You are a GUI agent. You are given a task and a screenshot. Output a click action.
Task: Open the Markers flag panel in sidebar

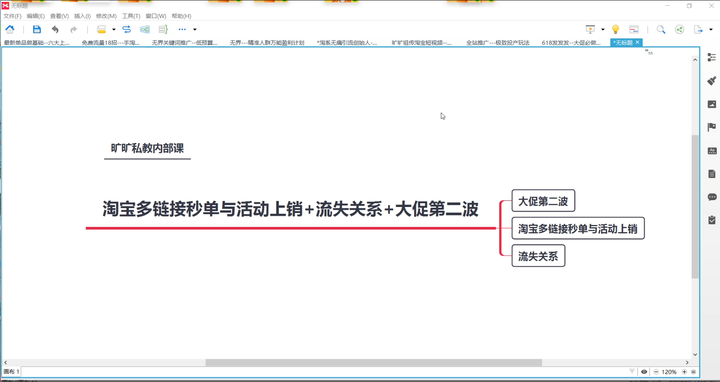coord(712,127)
